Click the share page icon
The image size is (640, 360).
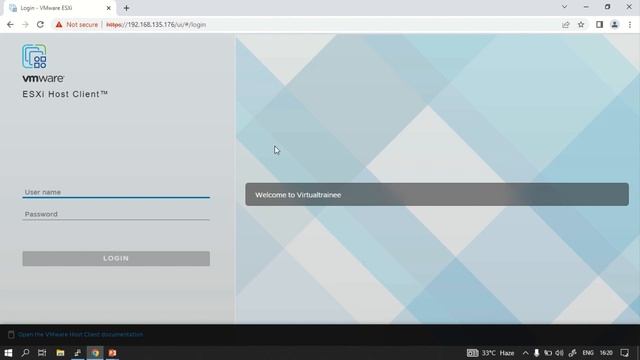tap(566, 24)
